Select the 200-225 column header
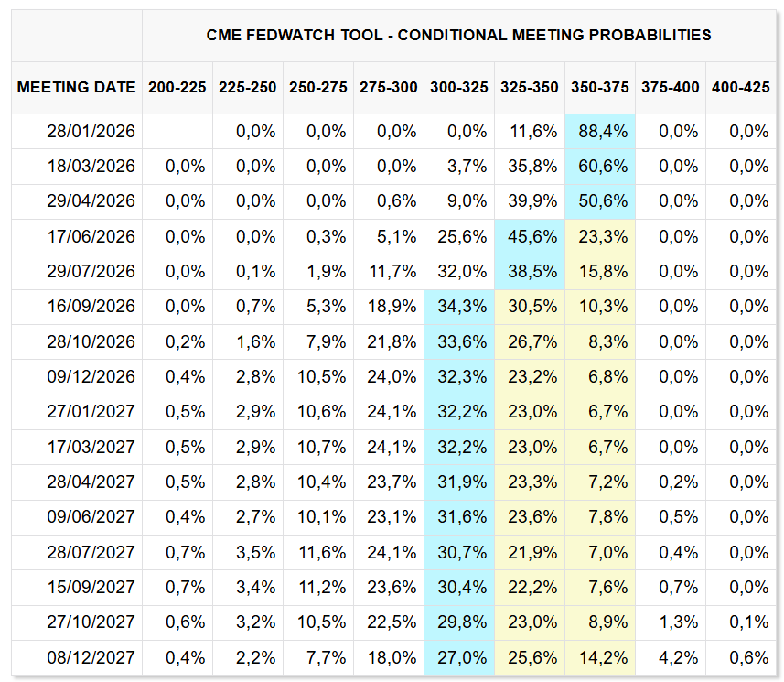This screenshot has width=784, height=682. pos(177,88)
